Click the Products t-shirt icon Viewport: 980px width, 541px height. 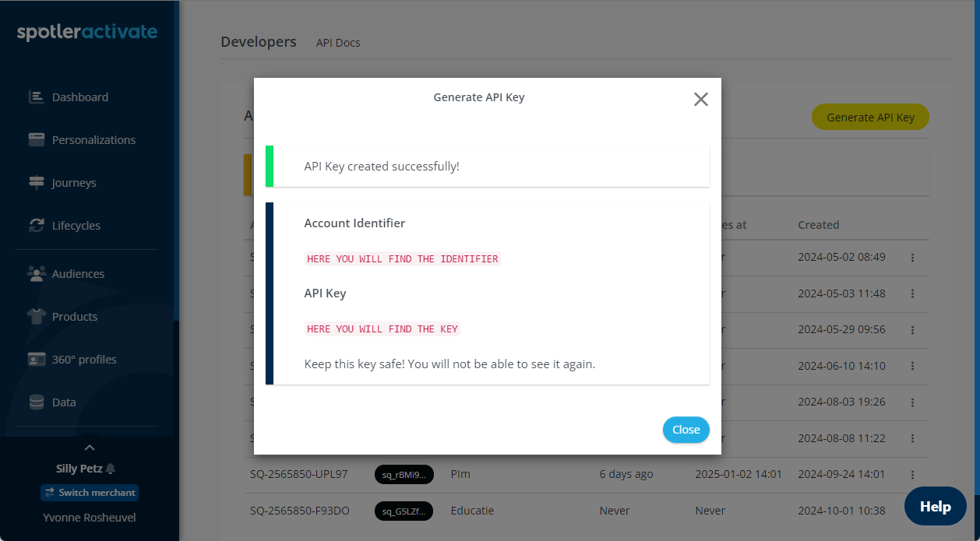click(x=37, y=316)
